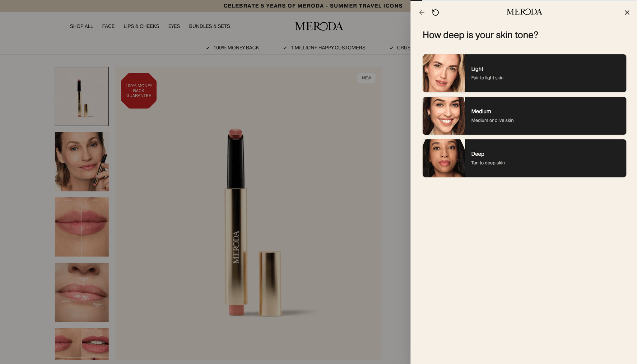Screen dimensions: 637x364
Task: Click the 1 MILLION+ HAPPY CUSTOMERS text
Action: pos(328,48)
